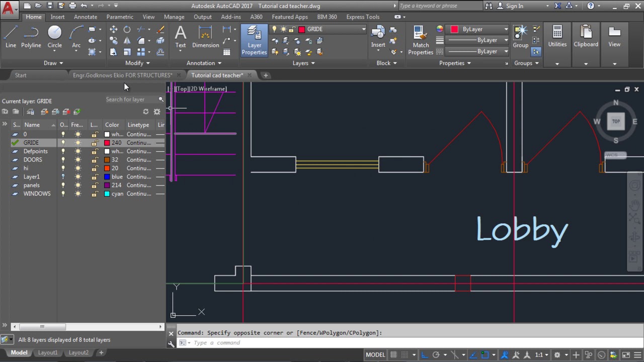Toggle on/off bulb for WINDOWS layer
Image resolution: width=644 pixels, height=362 pixels.
[x=63, y=194]
